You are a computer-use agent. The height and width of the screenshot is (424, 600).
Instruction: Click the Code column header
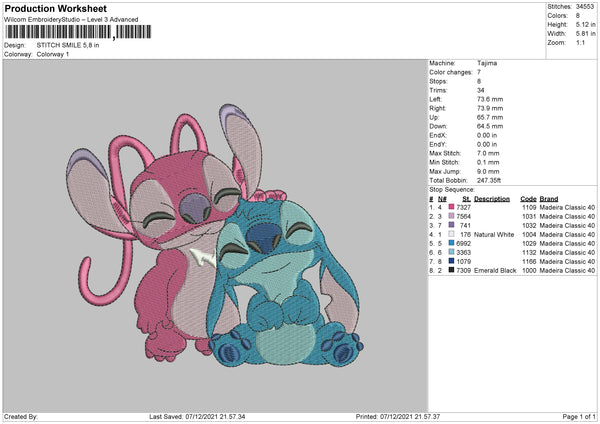(x=528, y=198)
